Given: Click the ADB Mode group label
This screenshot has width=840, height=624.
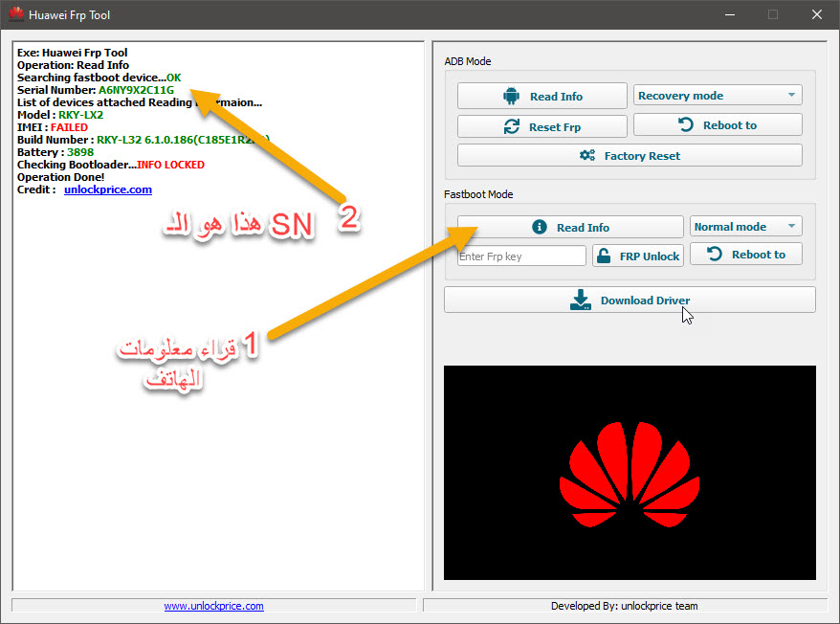Looking at the screenshot, I should tap(468, 61).
